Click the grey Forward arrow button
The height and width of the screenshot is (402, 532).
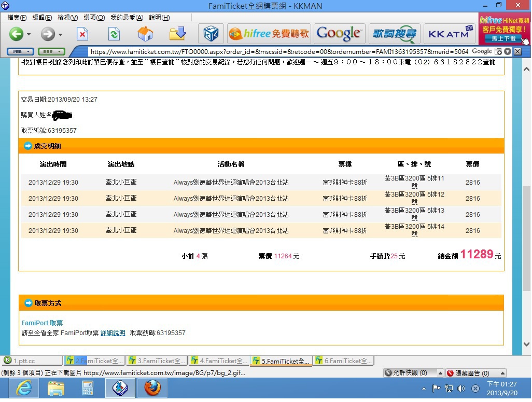pyautogui.click(x=48, y=34)
